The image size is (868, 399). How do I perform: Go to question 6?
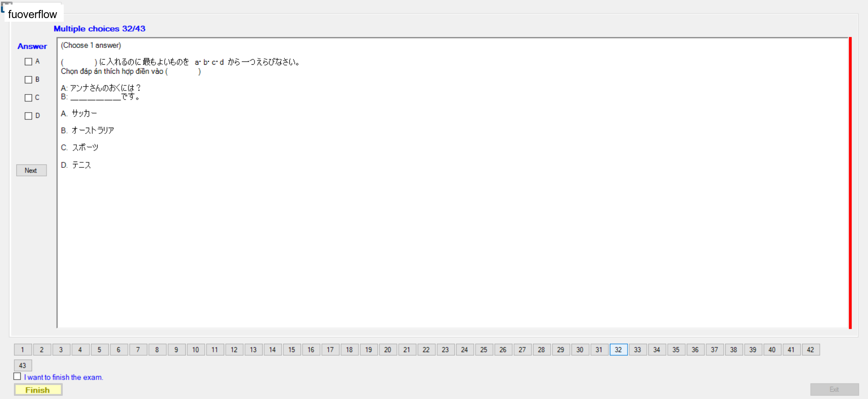coord(119,350)
